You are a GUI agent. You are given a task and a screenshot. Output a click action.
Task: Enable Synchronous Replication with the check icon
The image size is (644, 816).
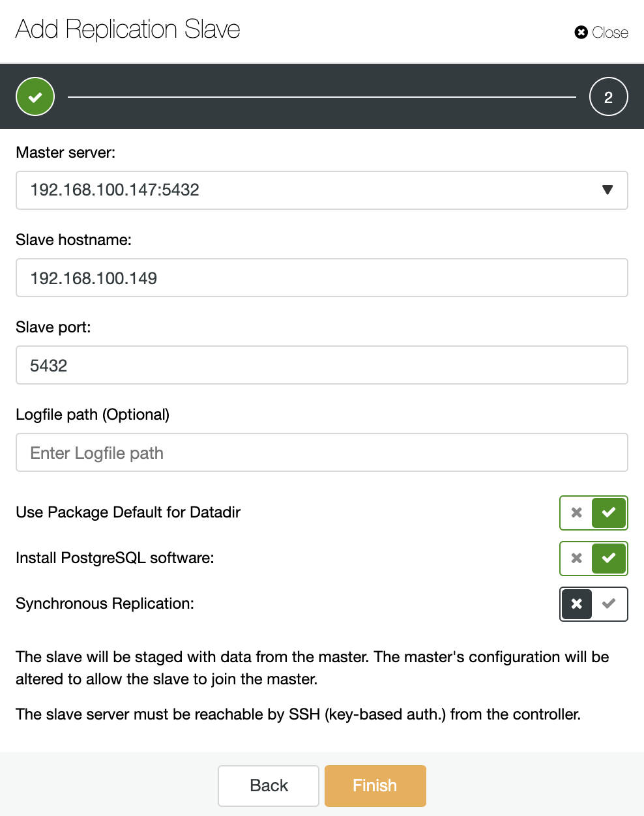coord(609,604)
